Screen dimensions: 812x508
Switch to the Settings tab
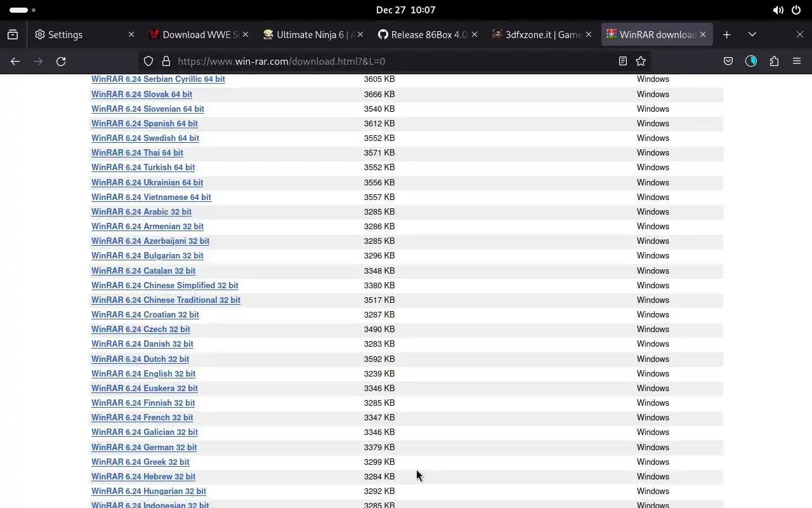[84, 34]
